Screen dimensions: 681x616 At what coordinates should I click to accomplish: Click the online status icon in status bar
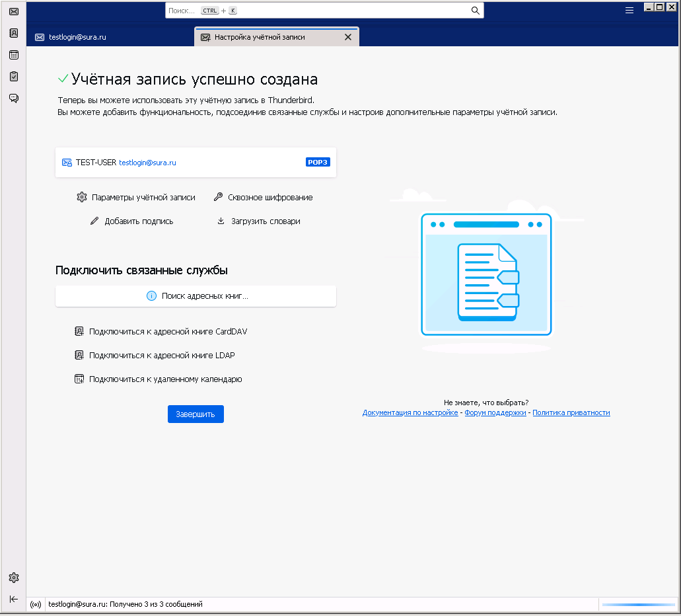click(36, 604)
